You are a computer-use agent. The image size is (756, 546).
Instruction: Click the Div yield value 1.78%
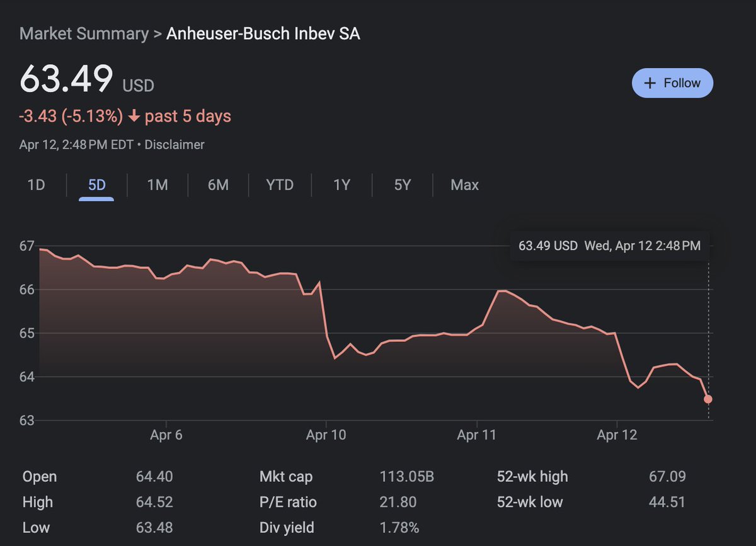click(x=399, y=527)
